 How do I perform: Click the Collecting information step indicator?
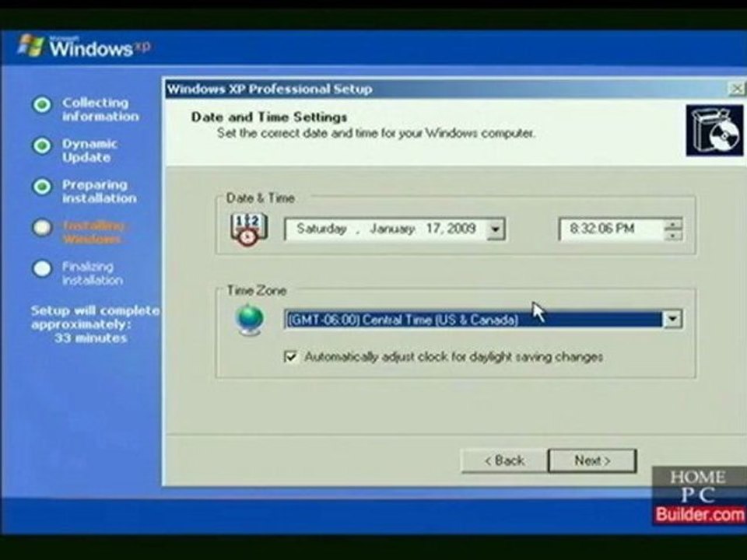(42, 104)
